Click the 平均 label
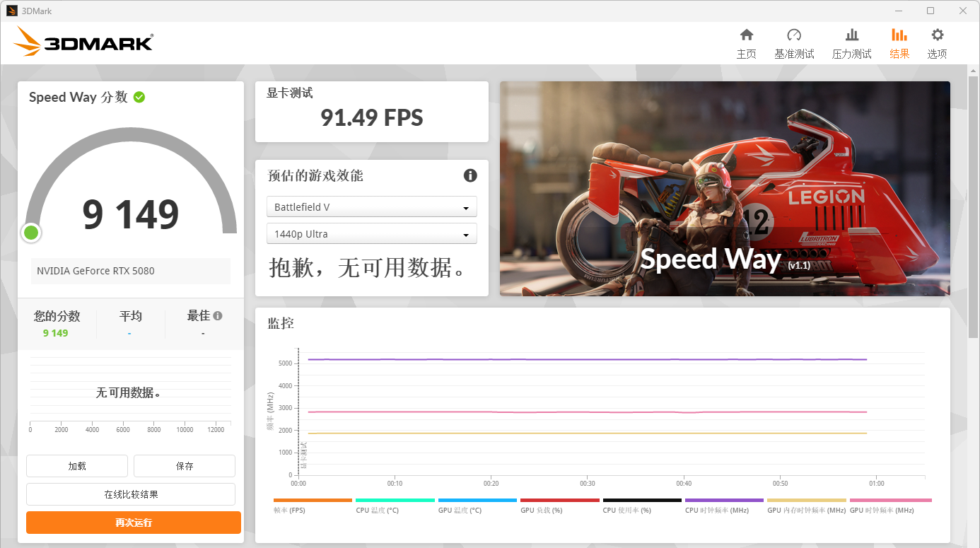The image size is (980, 548). [x=131, y=316]
